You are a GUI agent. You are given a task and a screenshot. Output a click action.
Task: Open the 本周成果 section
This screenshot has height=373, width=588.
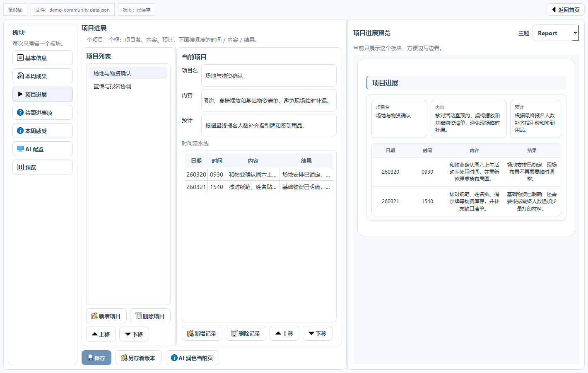(43, 76)
